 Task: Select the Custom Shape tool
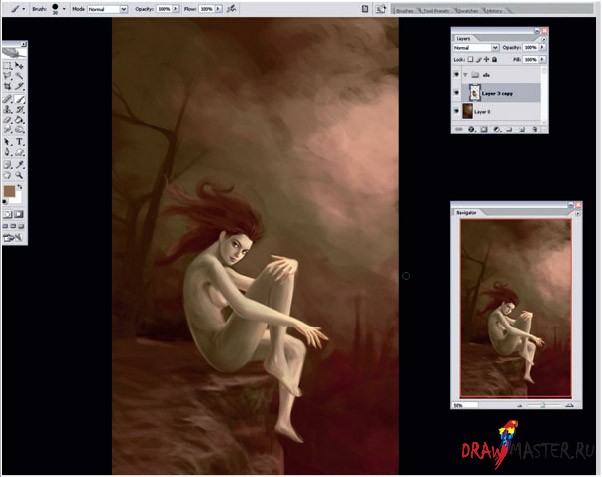coord(19,152)
